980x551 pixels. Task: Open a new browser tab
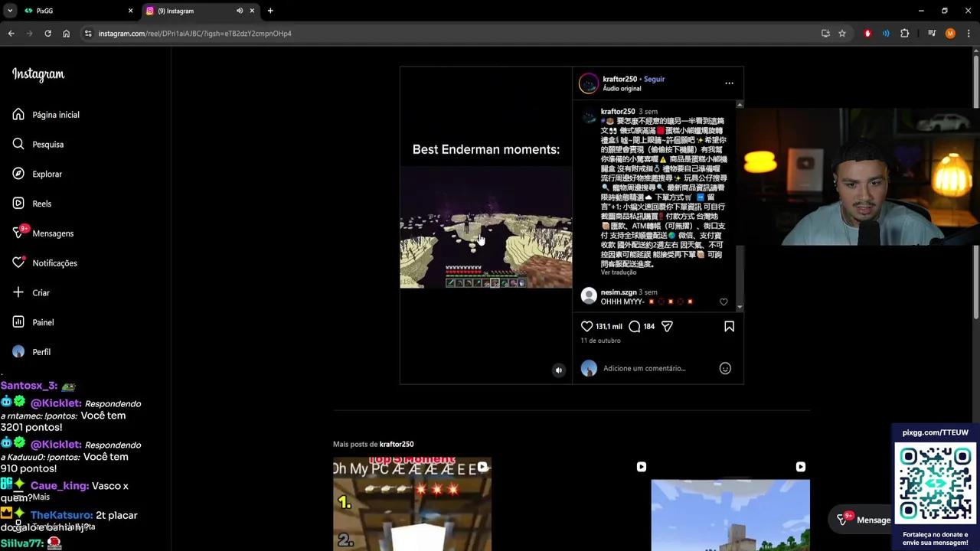(x=270, y=11)
